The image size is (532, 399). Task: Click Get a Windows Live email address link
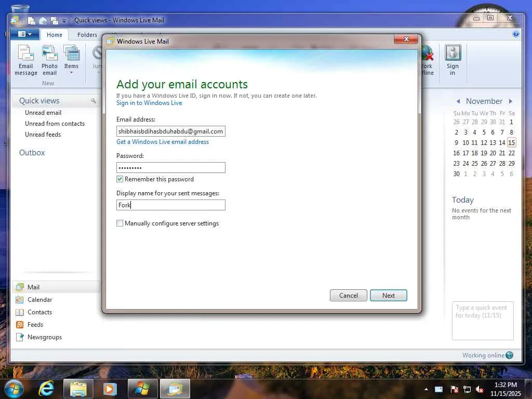click(x=163, y=142)
